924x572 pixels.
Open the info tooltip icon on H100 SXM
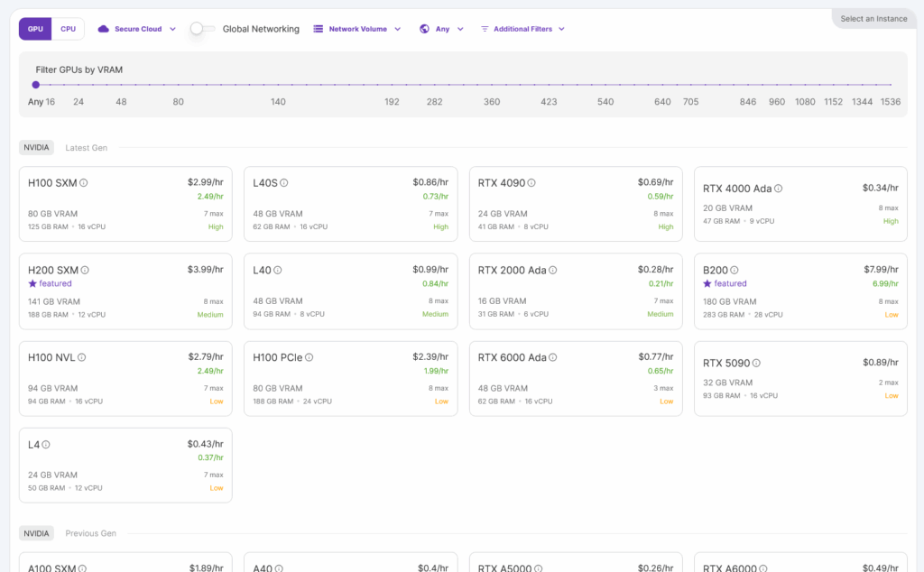click(84, 181)
